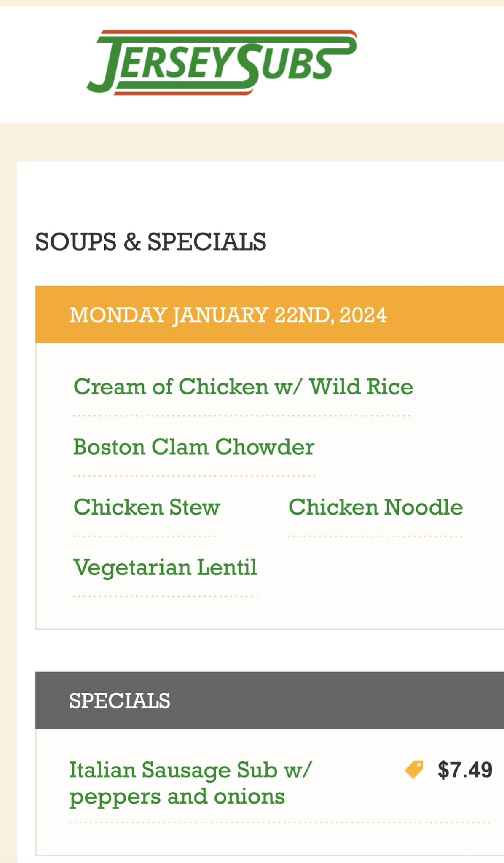Screen dimensions: 504x863
Task: Click the $7.49 price
Action: coord(465,770)
